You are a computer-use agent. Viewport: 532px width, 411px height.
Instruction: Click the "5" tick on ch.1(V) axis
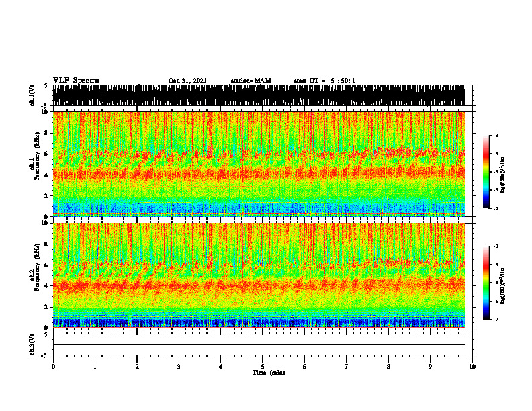click(x=46, y=86)
